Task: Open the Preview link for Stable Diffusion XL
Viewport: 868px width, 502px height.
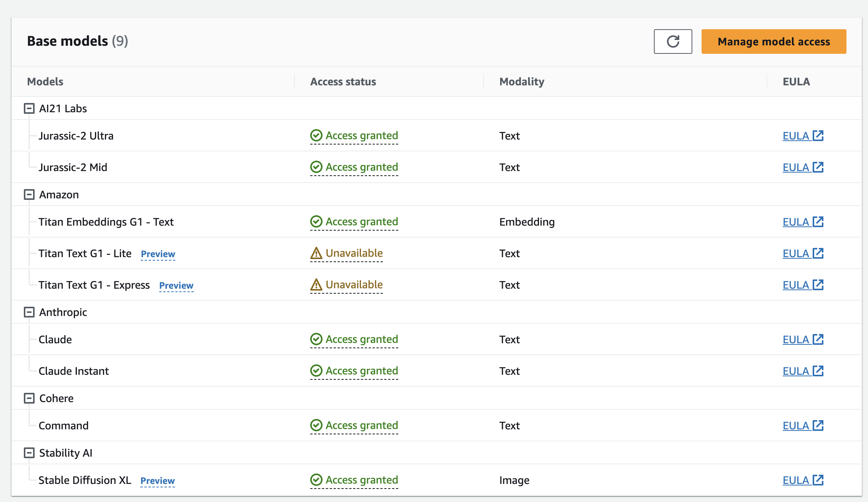Action: (x=157, y=480)
